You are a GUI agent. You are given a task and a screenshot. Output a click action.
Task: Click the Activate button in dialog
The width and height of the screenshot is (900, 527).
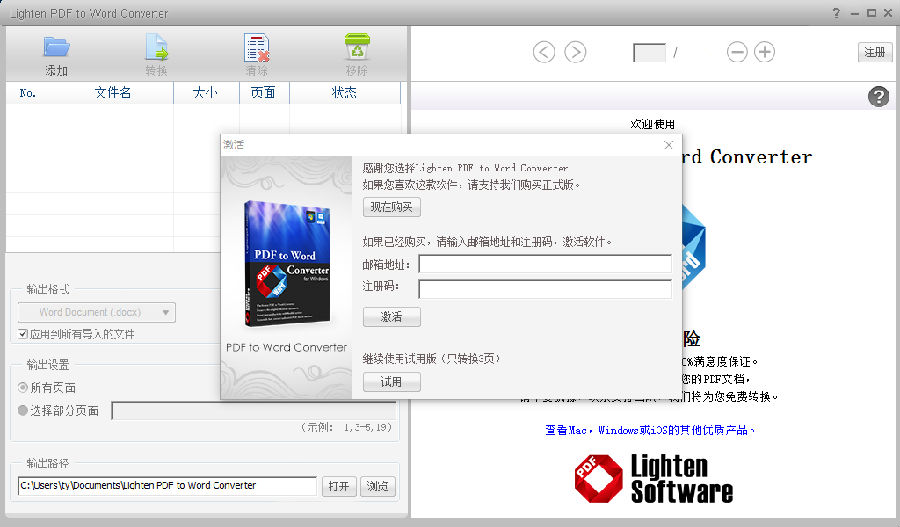point(391,317)
